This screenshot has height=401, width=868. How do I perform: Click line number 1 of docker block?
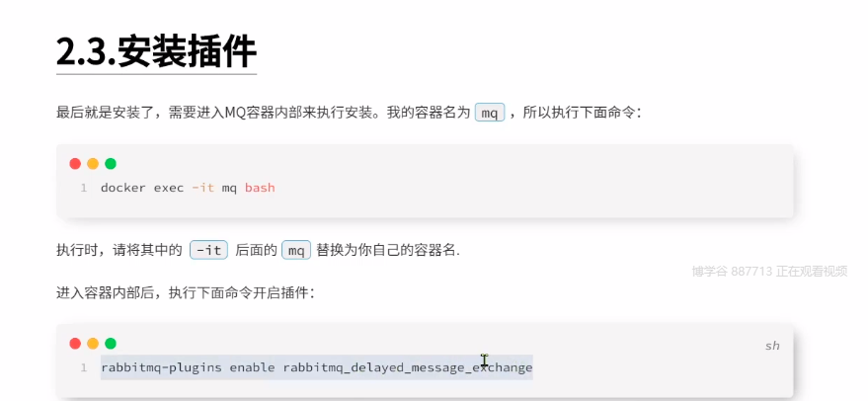[84, 188]
